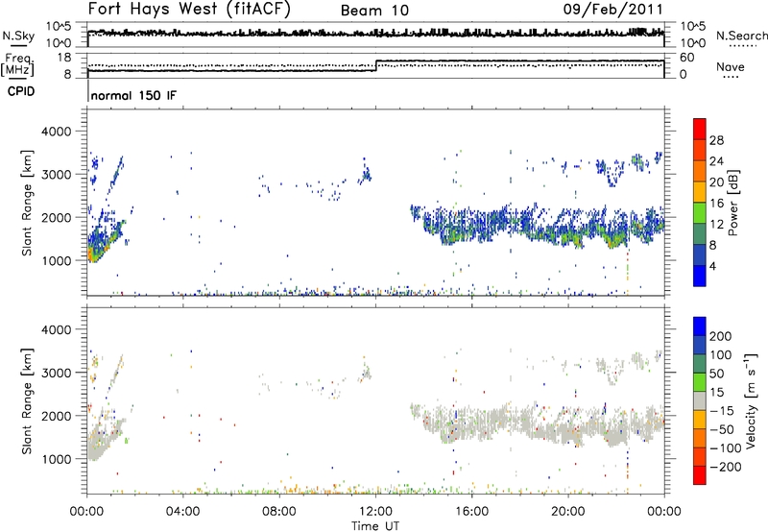
Task: Click the 16:00 time tick label
Action: point(471,512)
